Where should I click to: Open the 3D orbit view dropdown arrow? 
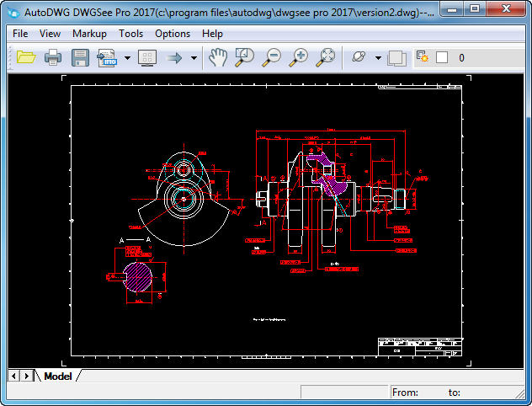click(378, 58)
